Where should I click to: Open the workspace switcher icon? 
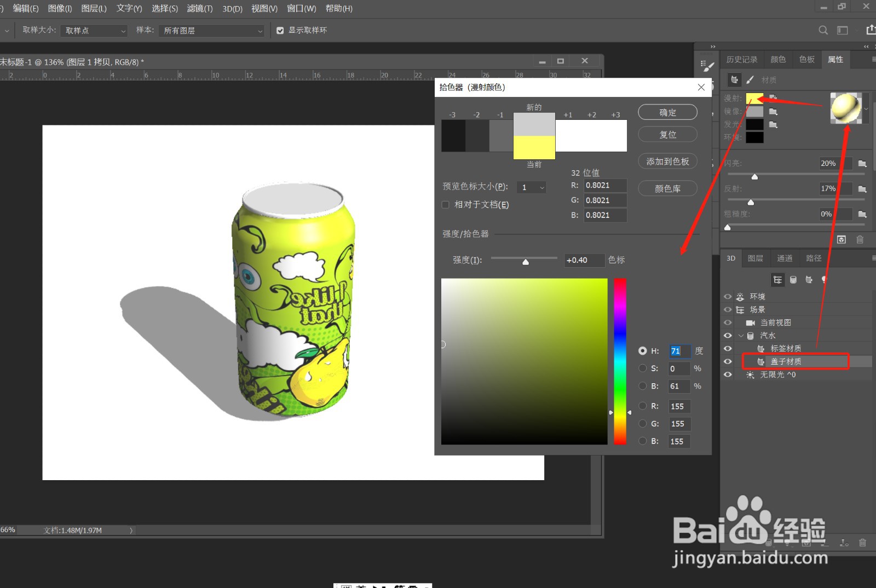coord(842,30)
